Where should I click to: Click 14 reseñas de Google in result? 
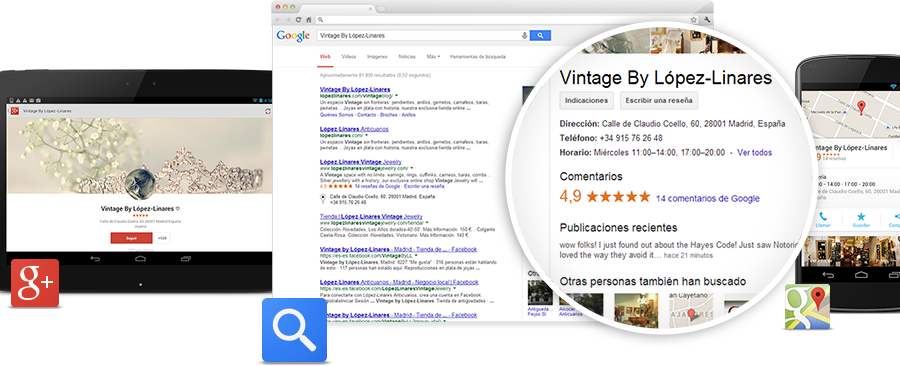tap(377, 186)
